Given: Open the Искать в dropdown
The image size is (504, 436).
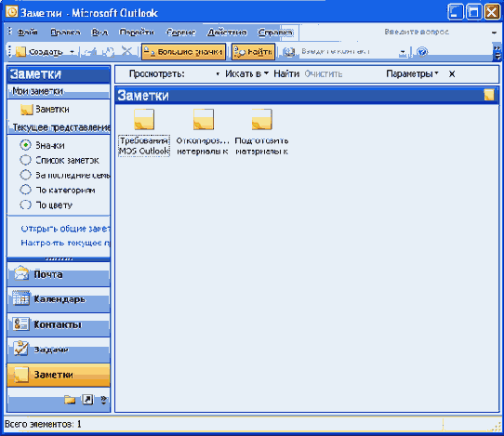Looking at the screenshot, I should click(x=246, y=73).
